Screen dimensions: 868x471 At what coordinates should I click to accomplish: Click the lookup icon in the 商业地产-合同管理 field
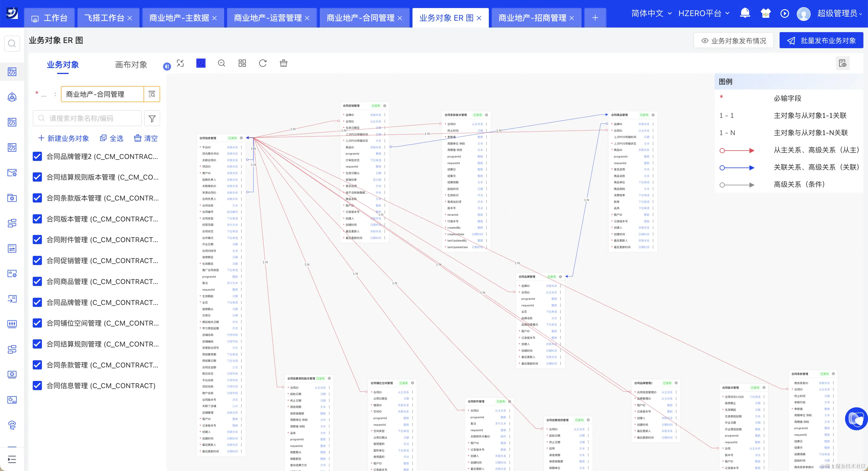tap(152, 94)
